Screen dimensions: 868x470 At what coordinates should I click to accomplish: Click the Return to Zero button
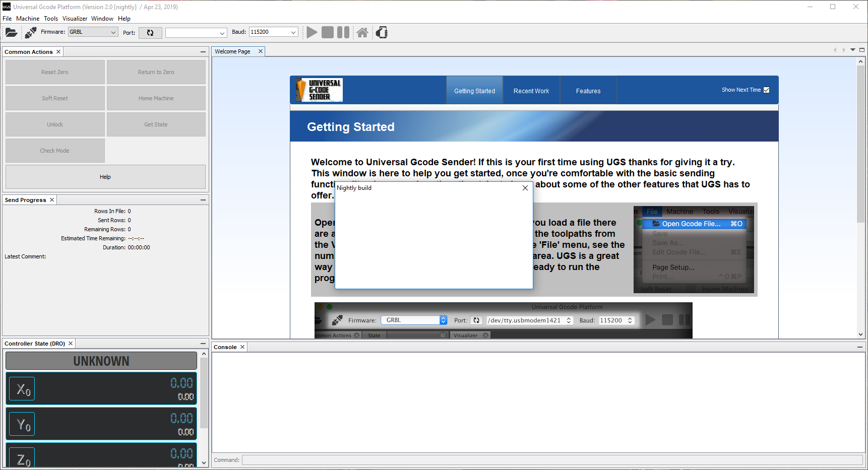pos(156,72)
